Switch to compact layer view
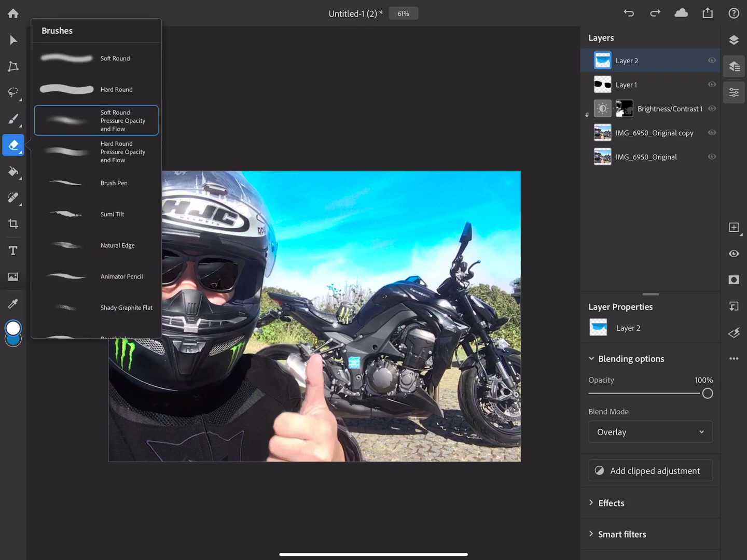The image size is (747, 560). tap(734, 40)
